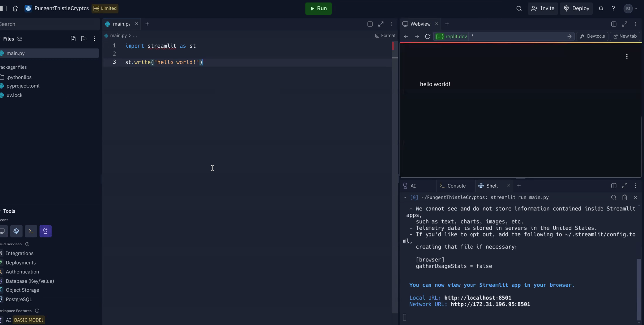Screen dimensions: 644x325
Task: Select main.py in the file tree
Action: [x=49, y=53]
